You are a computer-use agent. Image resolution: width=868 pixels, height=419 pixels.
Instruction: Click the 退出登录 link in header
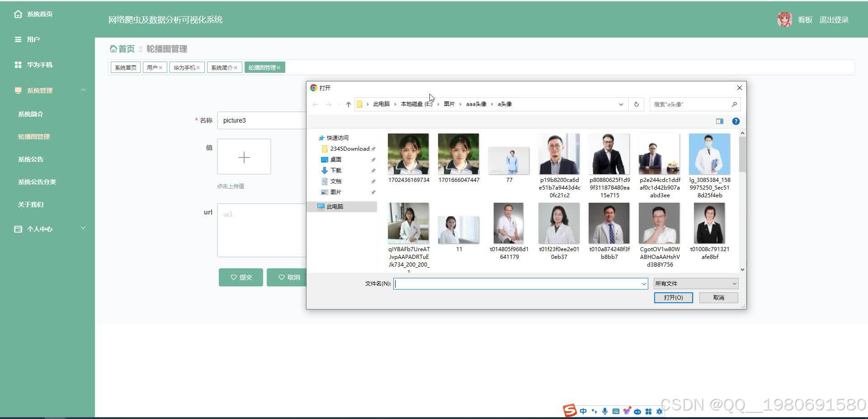click(834, 20)
